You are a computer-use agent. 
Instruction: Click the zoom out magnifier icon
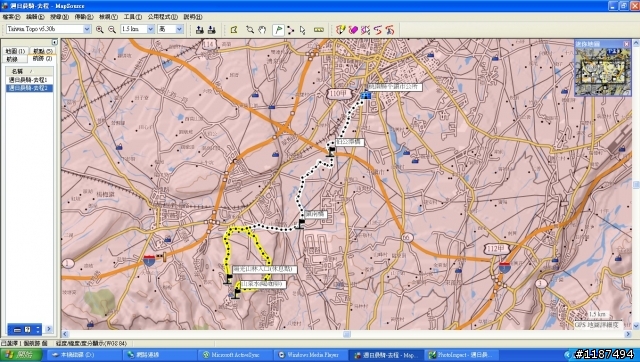[112, 29]
